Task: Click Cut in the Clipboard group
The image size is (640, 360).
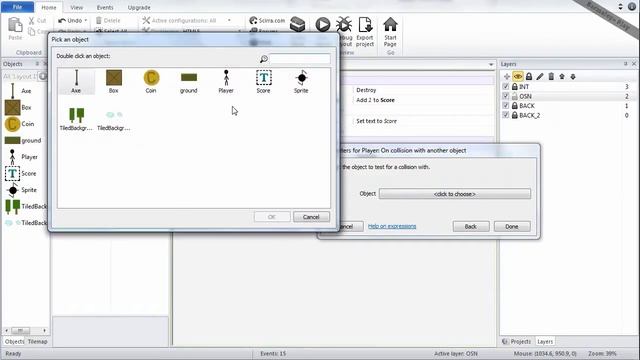Action: point(37,20)
